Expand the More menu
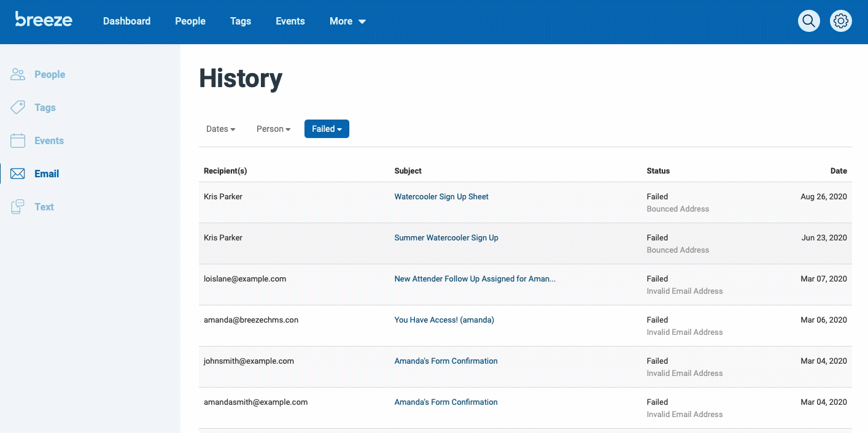 347,21
